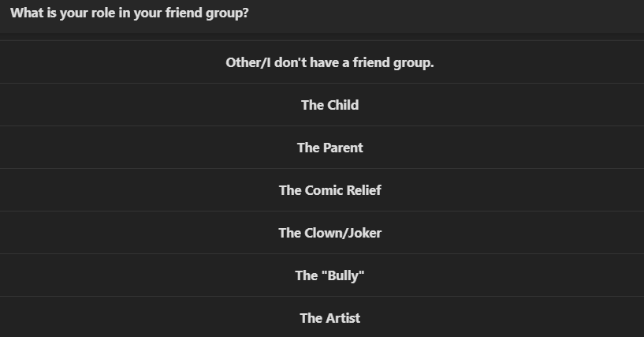This screenshot has width=644, height=337.
Task: Mark yourself as the group's Child
Action: point(329,105)
